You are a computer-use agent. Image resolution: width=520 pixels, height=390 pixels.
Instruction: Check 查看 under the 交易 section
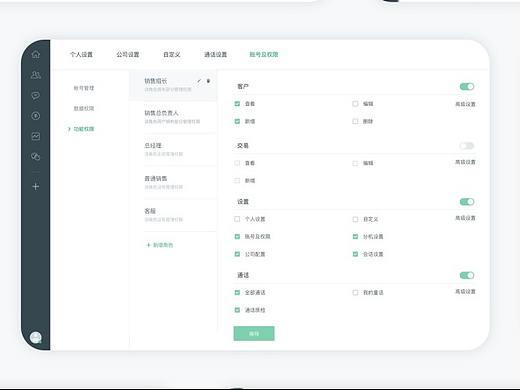(x=237, y=163)
